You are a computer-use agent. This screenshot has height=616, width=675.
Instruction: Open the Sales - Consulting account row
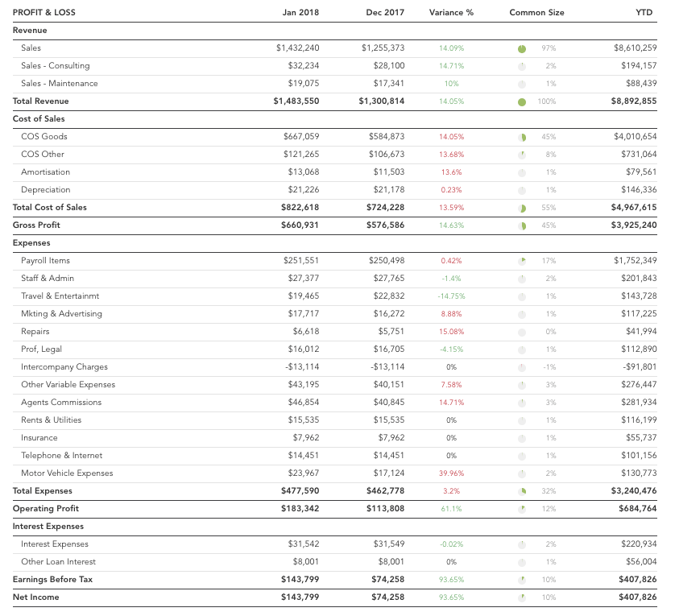tap(335, 66)
